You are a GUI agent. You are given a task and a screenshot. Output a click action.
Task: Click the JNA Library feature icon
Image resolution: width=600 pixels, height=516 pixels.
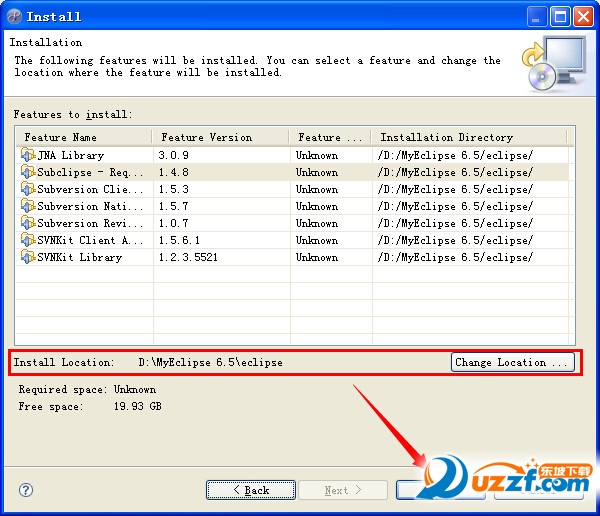(28, 155)
